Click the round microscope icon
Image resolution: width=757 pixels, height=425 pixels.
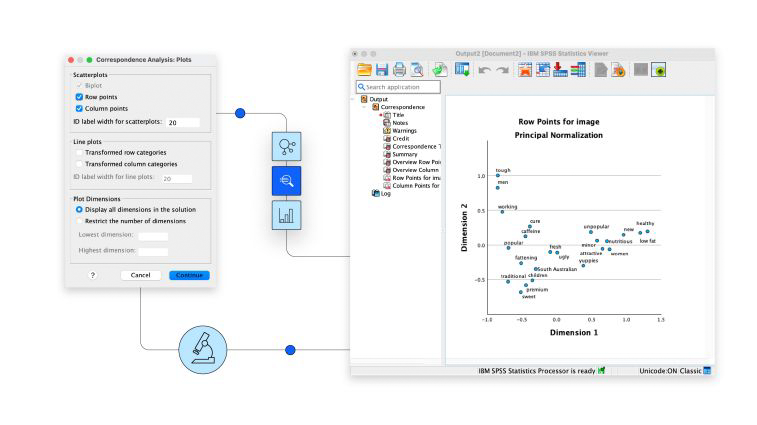(203, 350)
